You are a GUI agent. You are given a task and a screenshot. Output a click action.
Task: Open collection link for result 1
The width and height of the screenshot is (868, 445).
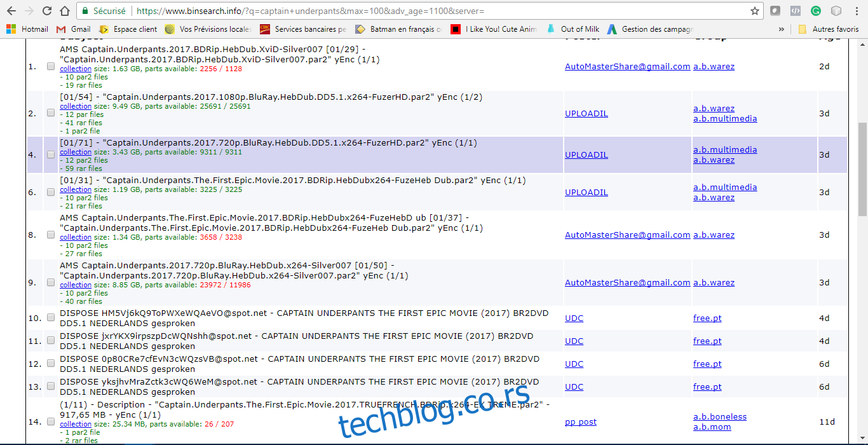76,69
